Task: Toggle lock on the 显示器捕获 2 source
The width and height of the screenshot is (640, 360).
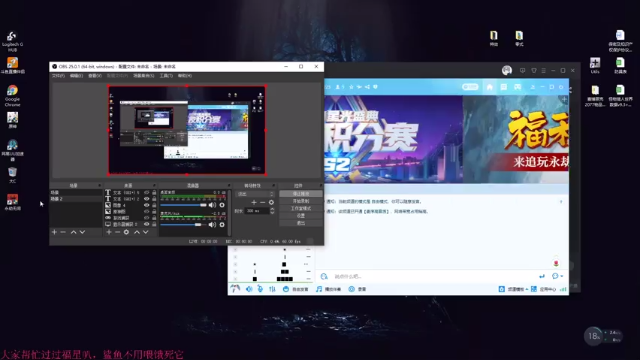Action: click(x=154, y=224)
